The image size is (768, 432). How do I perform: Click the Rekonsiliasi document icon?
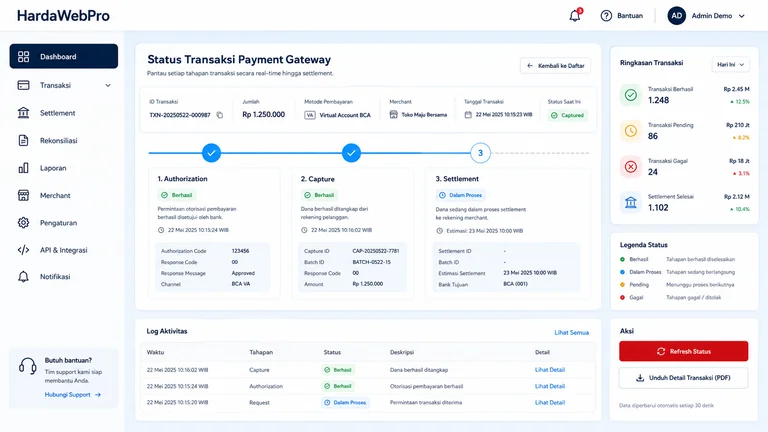coord(24,141)
